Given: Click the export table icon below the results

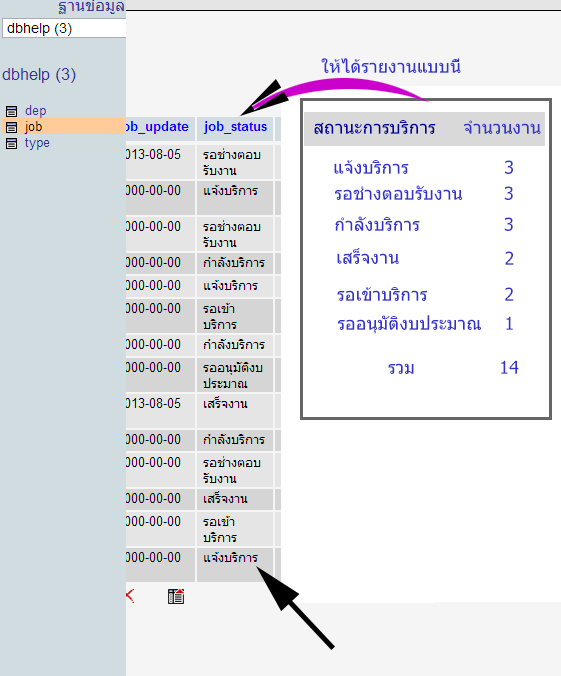Looking at the screenshot, I should (x=176, y=597).
